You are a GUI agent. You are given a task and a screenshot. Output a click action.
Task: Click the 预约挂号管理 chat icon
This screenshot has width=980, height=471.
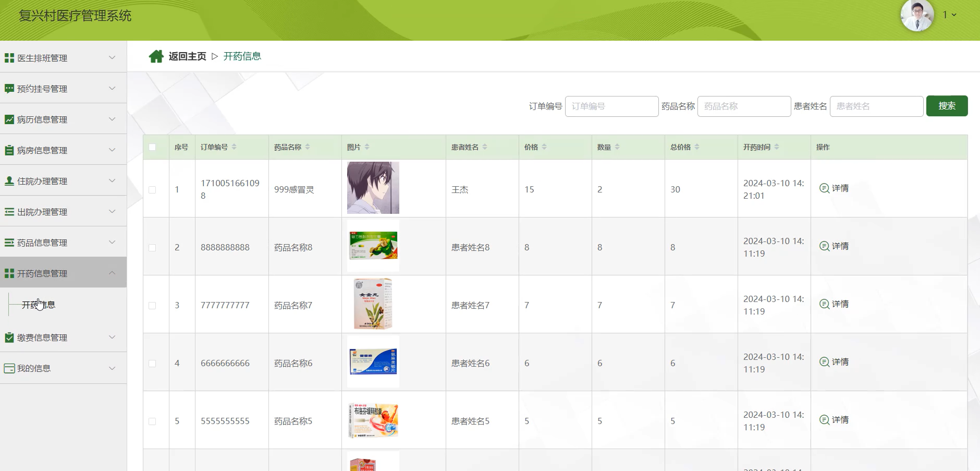tap(9, 89)
